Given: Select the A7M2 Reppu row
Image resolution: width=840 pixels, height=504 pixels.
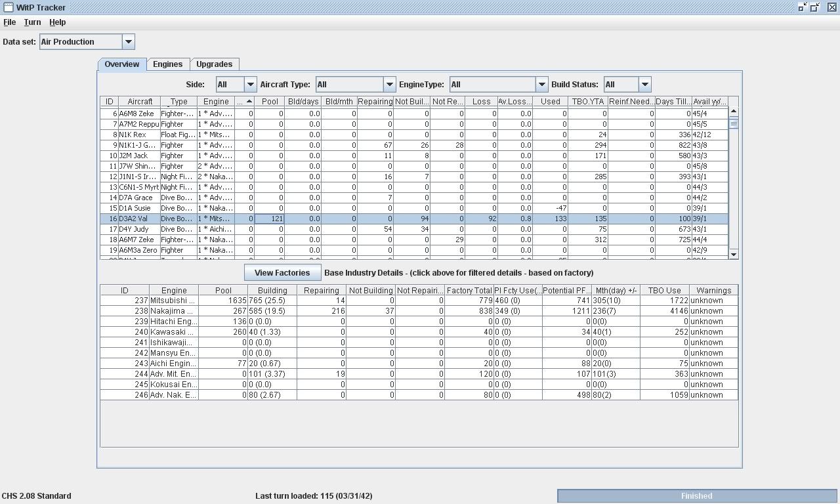Looking at the screenshot, I should click(414, 124).
